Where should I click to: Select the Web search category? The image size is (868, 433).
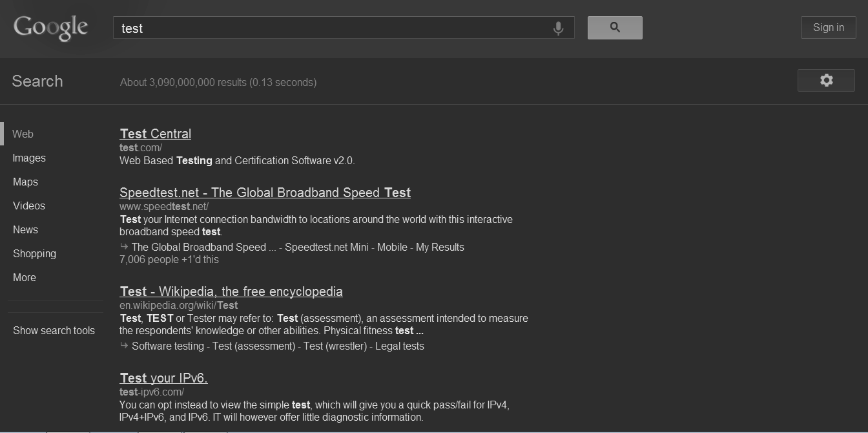(x=23, y=134)
